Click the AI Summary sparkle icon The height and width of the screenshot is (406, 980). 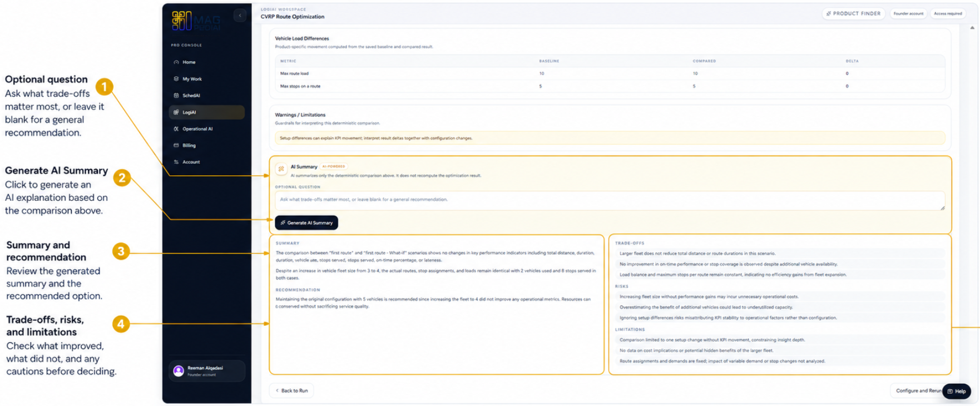click(x=281, y=169)
